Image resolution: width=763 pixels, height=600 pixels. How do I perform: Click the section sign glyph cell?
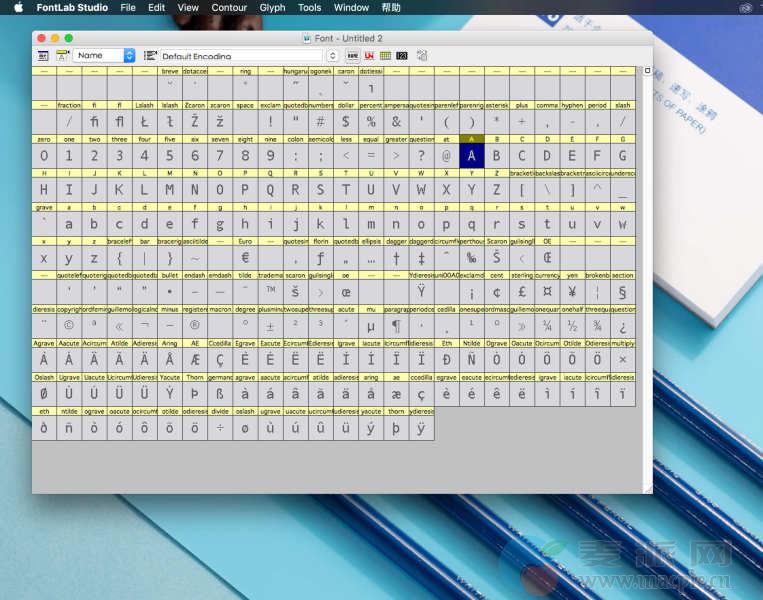pyautogui.click(x=623, y=292)
